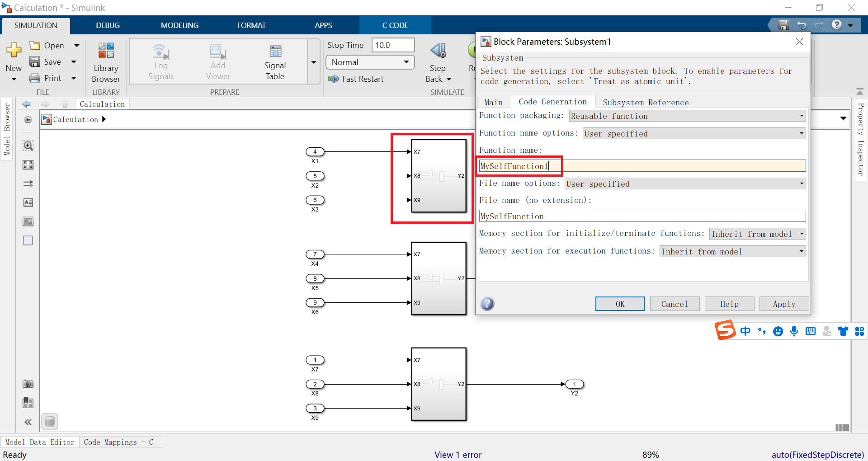This screenshot has width=868, height=461.
Task: Click the Stop Time input field
Action: point(393,45)
